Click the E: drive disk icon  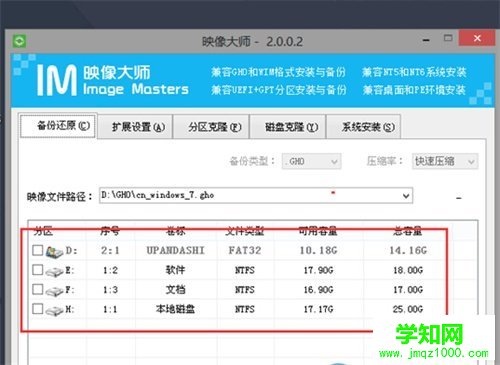tap(54, 271)
